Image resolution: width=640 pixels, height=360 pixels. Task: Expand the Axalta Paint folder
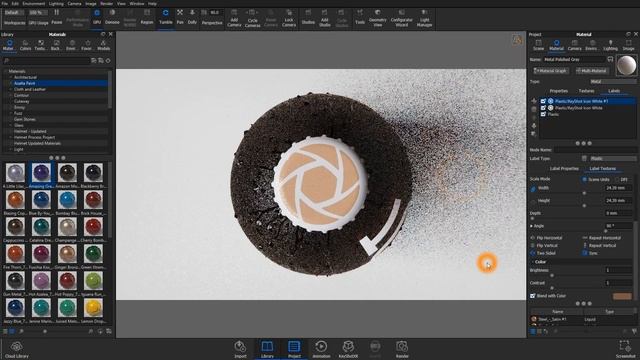point(11,83)
